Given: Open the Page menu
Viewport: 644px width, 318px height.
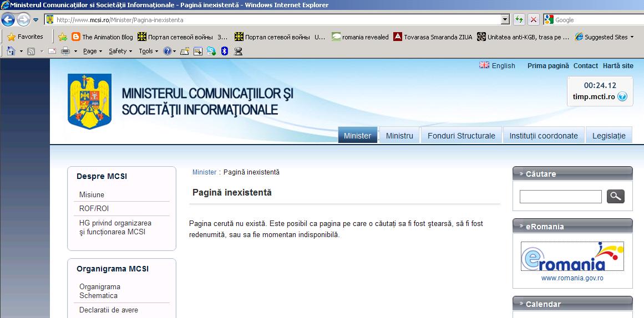Looking at the screenshot, I should pyautogui.click(x=93, y=52).
